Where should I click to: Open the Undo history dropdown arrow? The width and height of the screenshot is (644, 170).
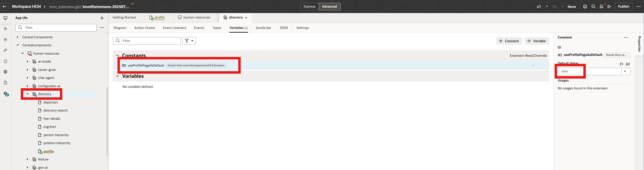pyautogui.click(x=547, y=7)
